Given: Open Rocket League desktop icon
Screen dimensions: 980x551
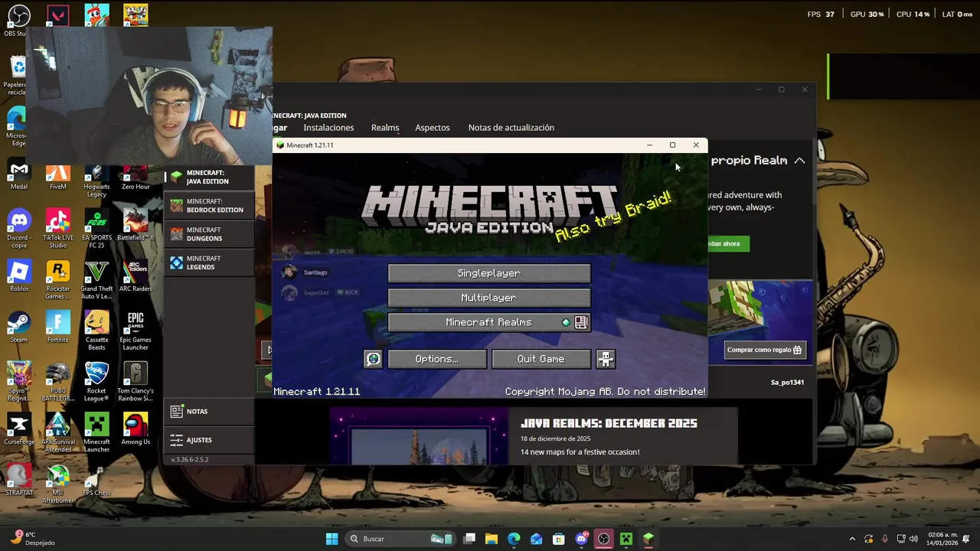Looking at the screenshot, I should 96,381.
